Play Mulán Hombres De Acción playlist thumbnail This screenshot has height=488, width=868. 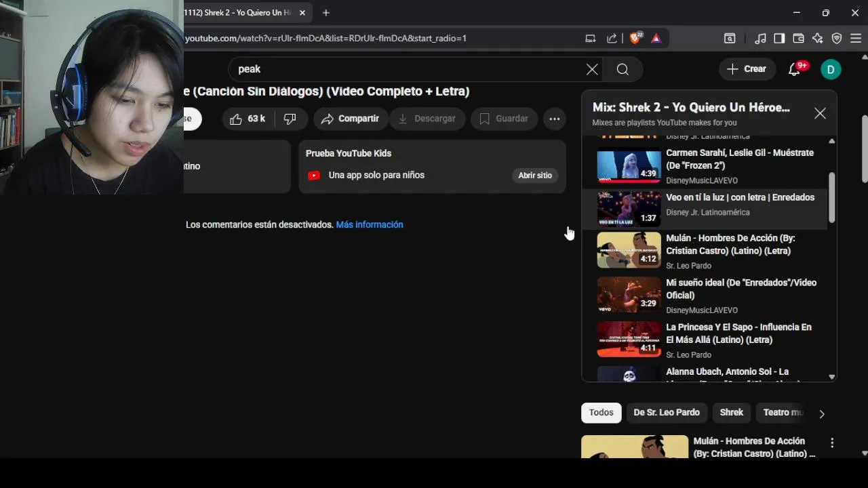tap(629, 250)
